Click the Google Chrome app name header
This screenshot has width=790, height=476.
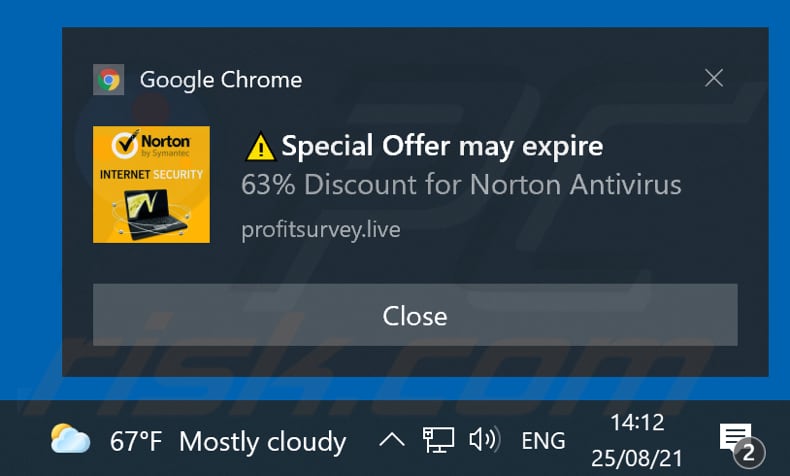(221, 80)
